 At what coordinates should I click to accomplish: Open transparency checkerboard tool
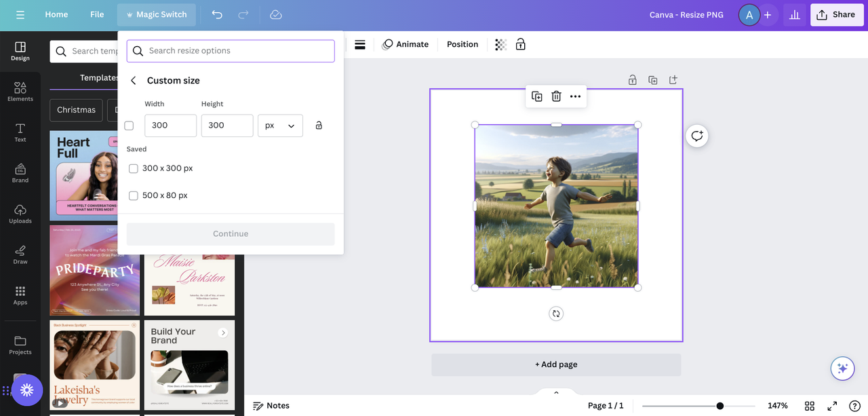pyautogui.click(x=500, y=44)
